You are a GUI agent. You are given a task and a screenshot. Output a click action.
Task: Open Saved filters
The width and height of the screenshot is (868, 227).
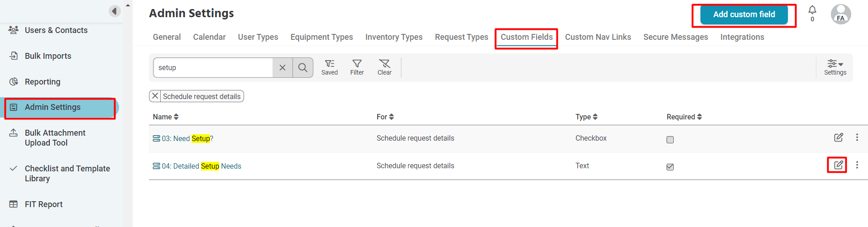tap(330, 67)
